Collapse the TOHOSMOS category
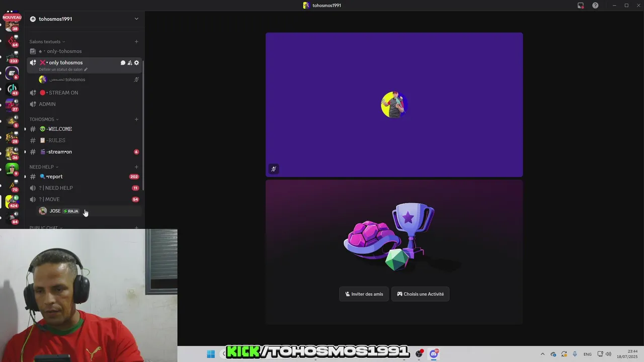Image resolution: width=644 pixels, height=362 pixels. [44, 119]
